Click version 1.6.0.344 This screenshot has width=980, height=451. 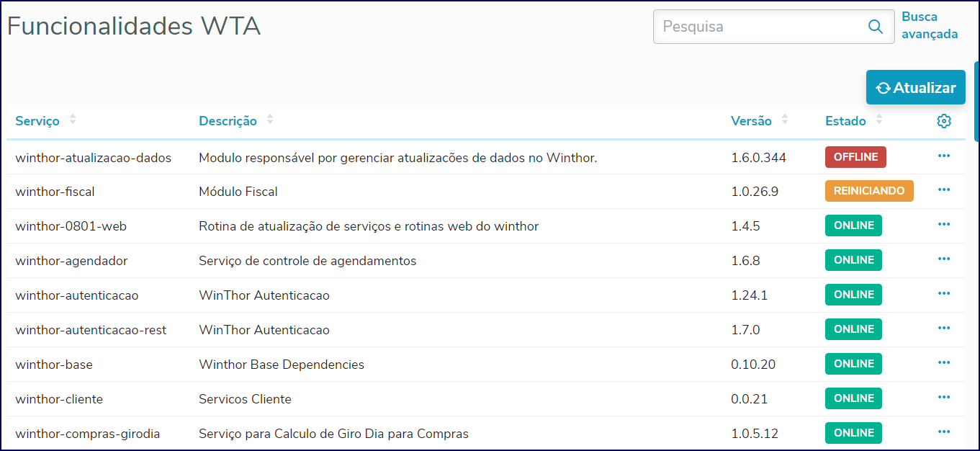tap(758, 157)
